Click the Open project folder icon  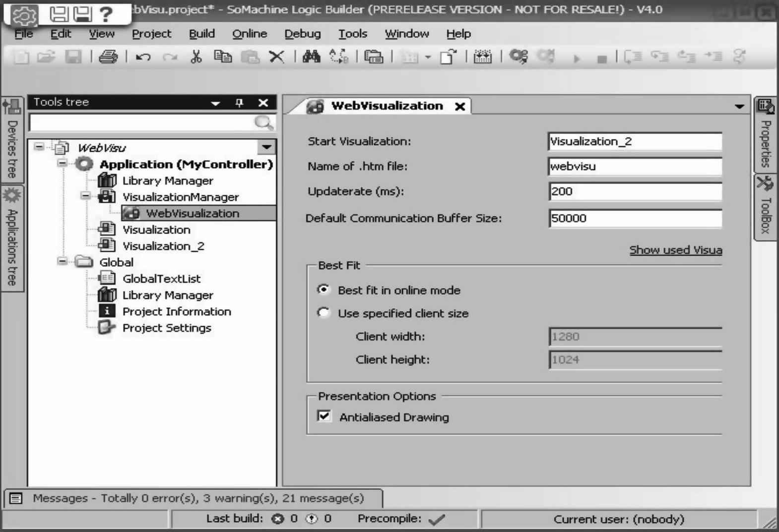46,57
